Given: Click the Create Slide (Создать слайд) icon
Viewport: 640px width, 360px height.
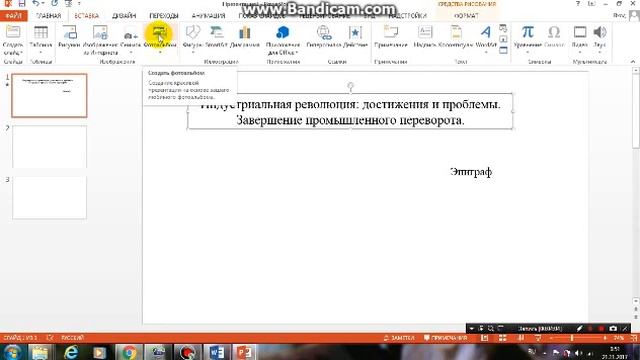Looking at the screenshot, I should 13,32.
